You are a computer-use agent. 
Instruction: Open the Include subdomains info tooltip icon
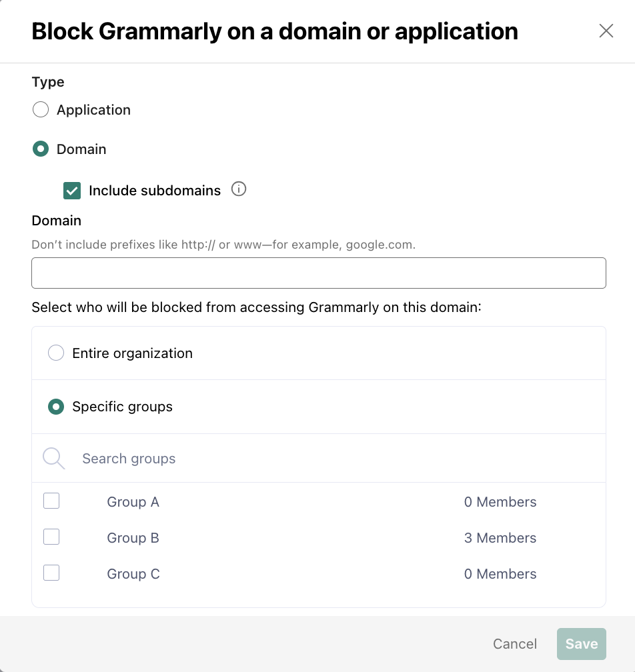pyautogui.click(x=239, y=189)
